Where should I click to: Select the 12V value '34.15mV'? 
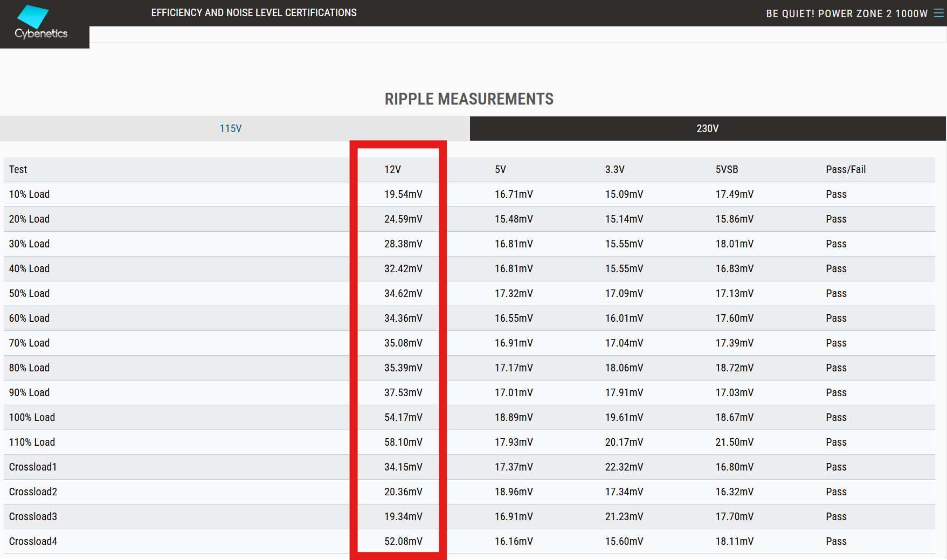point(403,467)
